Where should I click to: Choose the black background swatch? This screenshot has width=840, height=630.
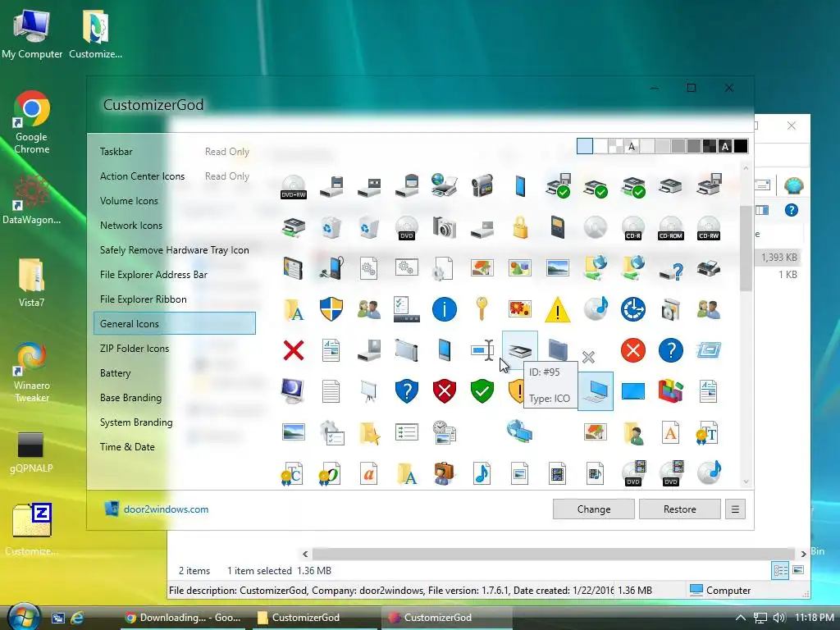[741, 146]
